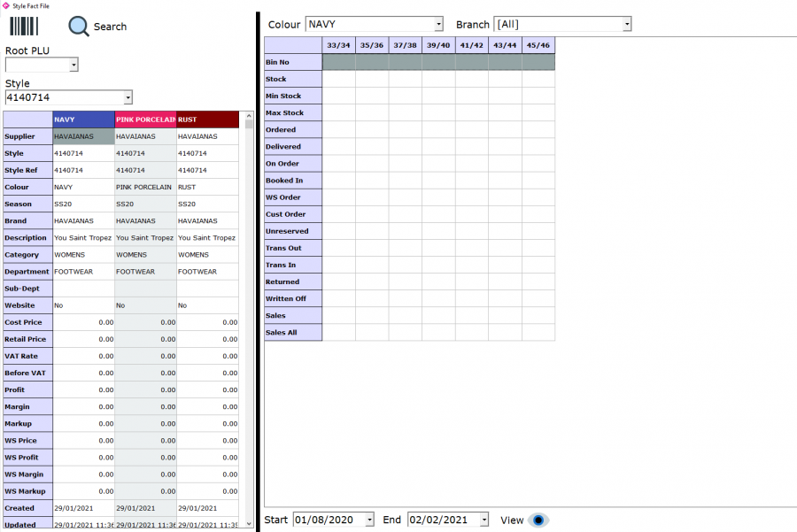
Task: Click the PINK PORCELAIN Created date 29/01/2021
Action: (x=146, y=508)
